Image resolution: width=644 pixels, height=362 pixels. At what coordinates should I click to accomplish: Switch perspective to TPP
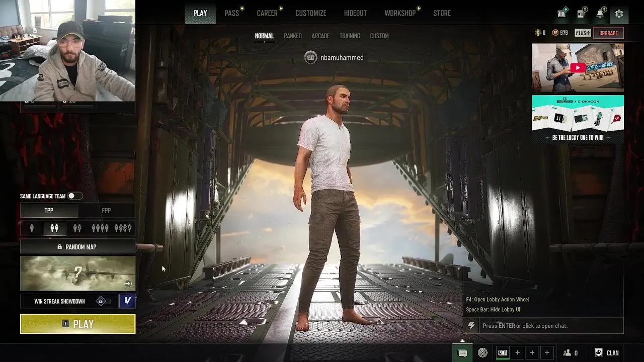click(x=49, y=211)
